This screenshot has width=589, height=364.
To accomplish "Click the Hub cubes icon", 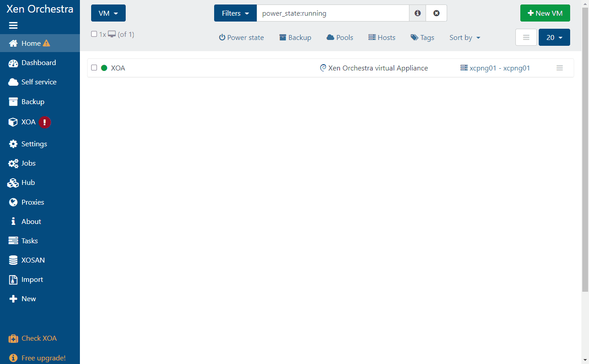I will point(13,183).
